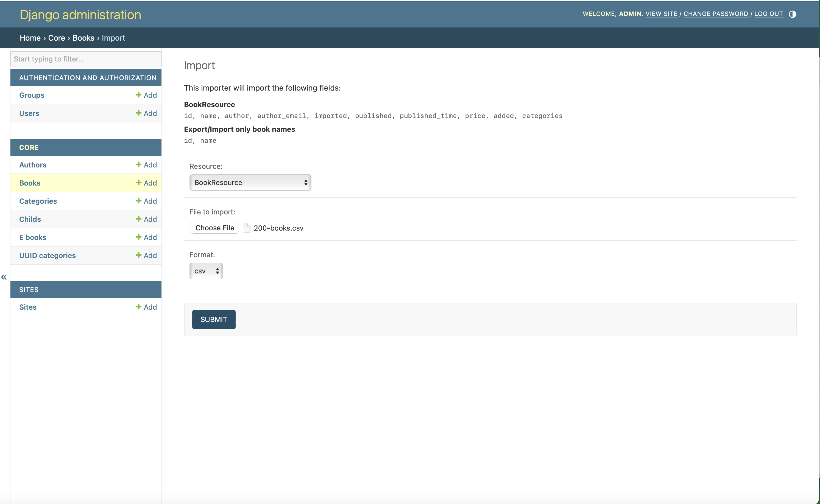Viewport: 820px width, 504px height.
Task: Click the Import page heading
Action: [x=199, y=66]
